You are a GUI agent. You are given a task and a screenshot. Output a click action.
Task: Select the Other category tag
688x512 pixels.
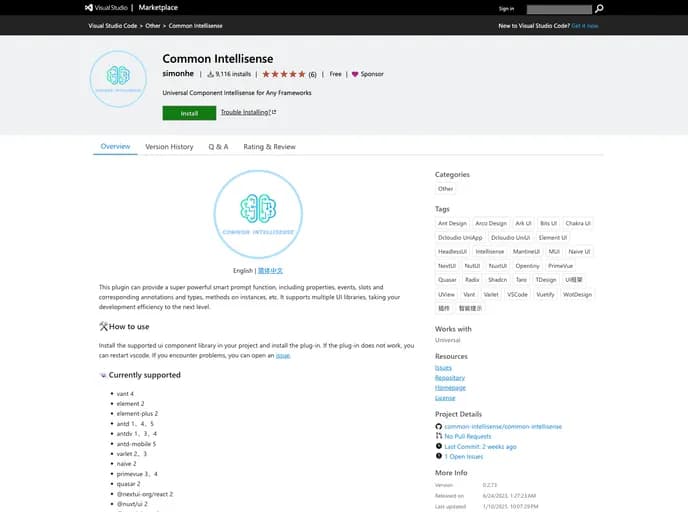[445, 189]
